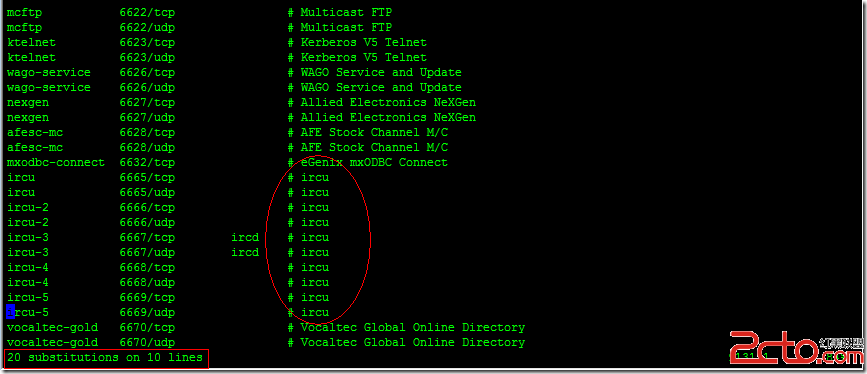Select "vocaltec-gold" on the 6670/tcp row
867x374 pixels.
(53, 328)
